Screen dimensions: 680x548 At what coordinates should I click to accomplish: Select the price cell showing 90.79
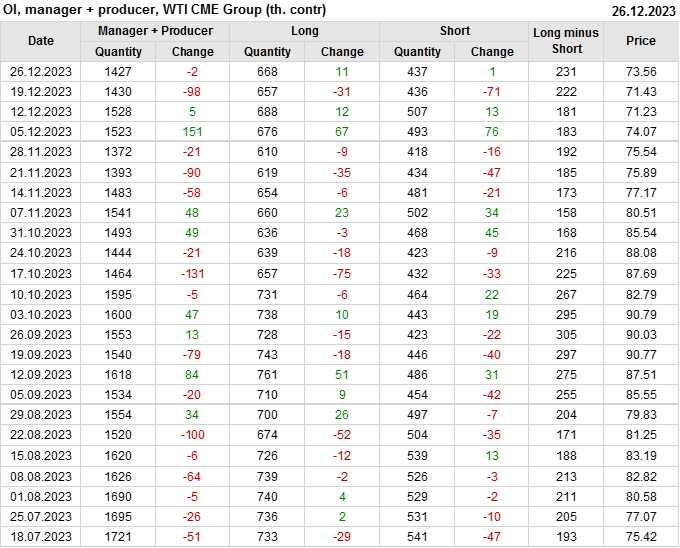coord(641,314)
